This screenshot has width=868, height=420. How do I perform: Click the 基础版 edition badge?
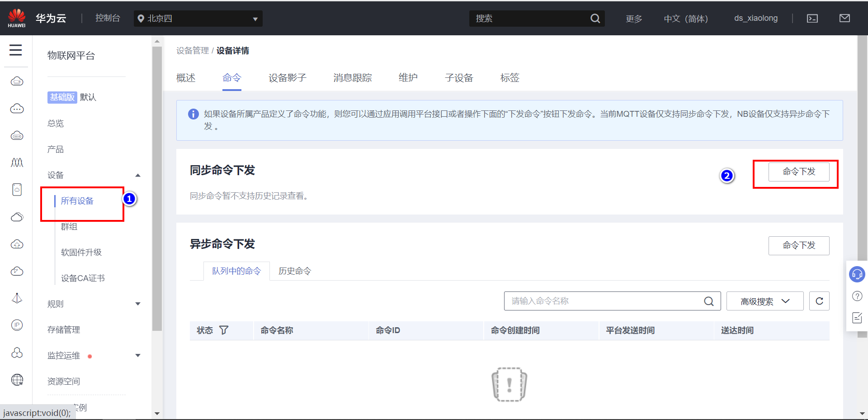(x=62, y=97)
